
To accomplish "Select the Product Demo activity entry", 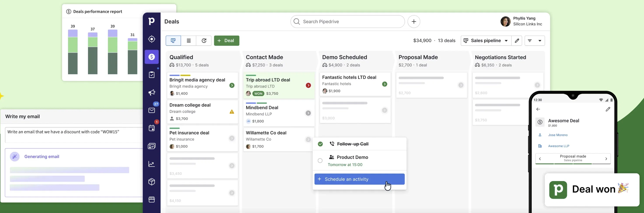I will coord(359,160).
